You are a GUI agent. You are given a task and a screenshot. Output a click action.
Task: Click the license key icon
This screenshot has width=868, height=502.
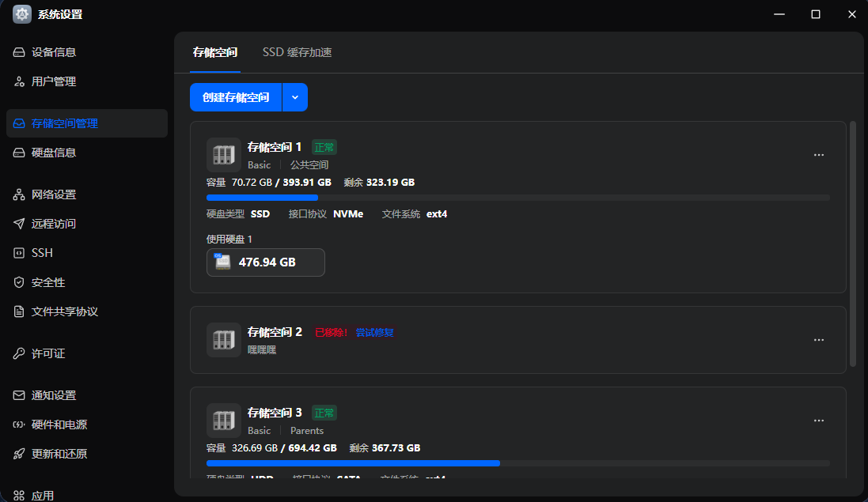point(19,353)
